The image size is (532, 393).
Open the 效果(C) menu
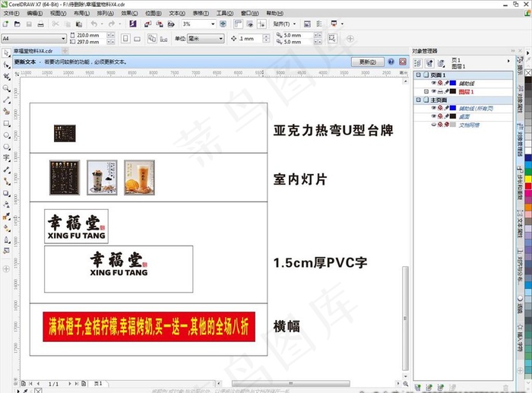[129, 13]
